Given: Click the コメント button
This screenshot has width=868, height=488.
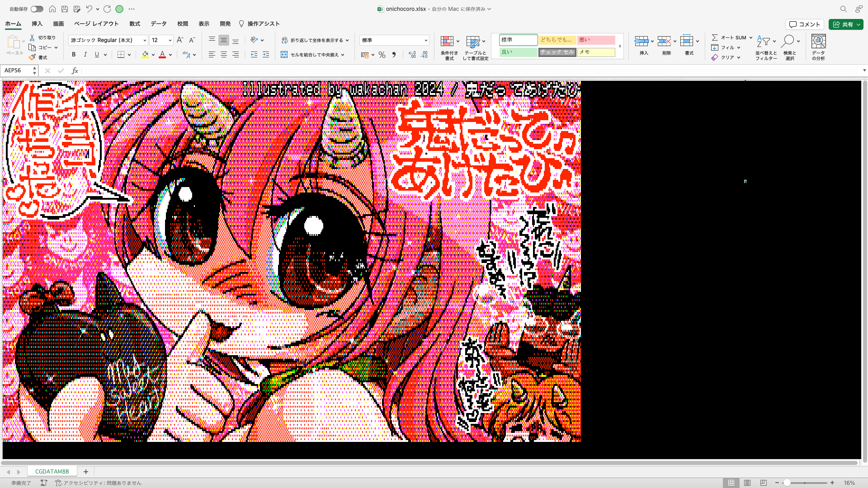Looking at the screenshot, I should coord(805,24).
